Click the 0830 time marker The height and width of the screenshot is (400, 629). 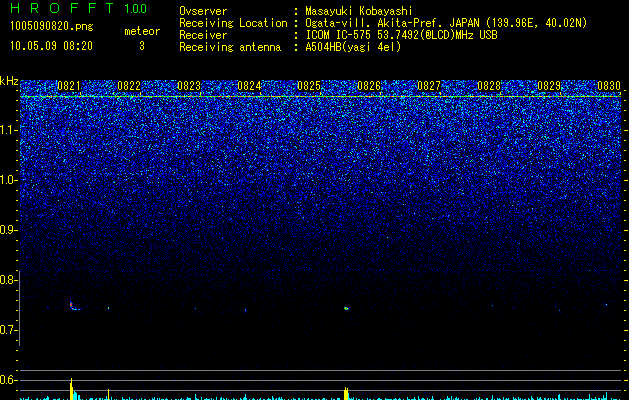(x=609, y=86)
